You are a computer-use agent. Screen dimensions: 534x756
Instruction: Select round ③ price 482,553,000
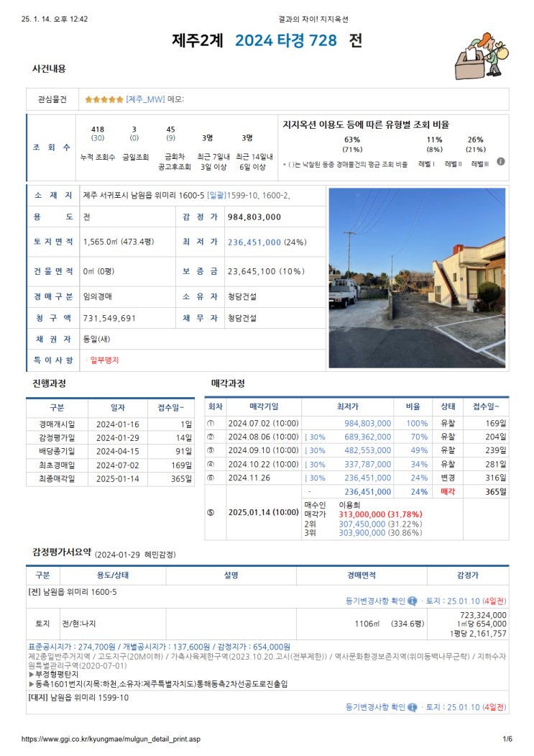[367, 450]
